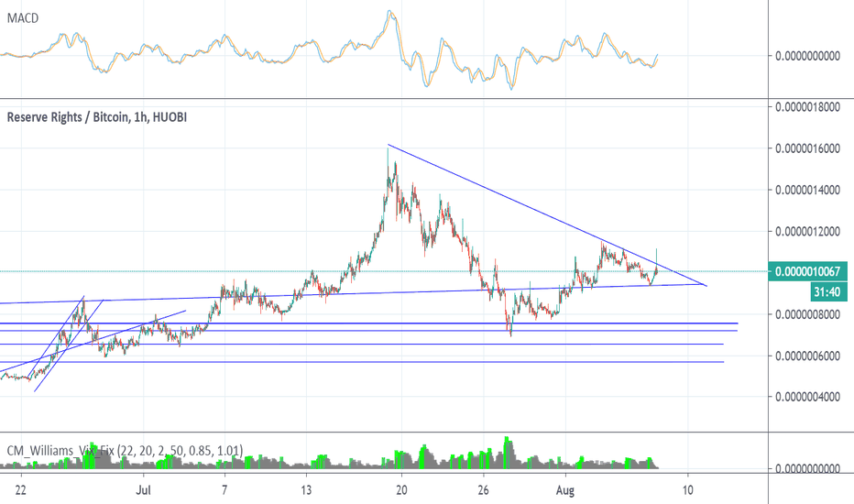Select the Reserve Rights / Bitcoin chart title

pos(96,117)
